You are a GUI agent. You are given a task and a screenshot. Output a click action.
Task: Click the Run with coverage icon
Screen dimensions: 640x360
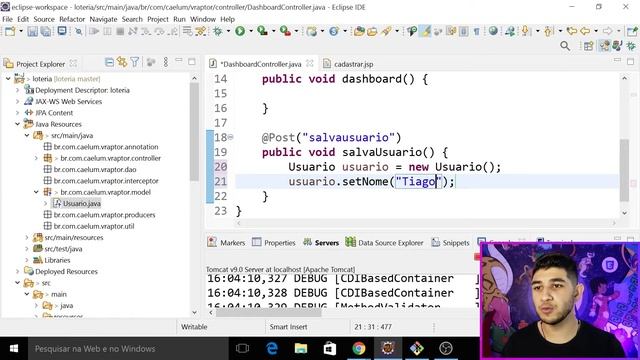pos(262,31)
